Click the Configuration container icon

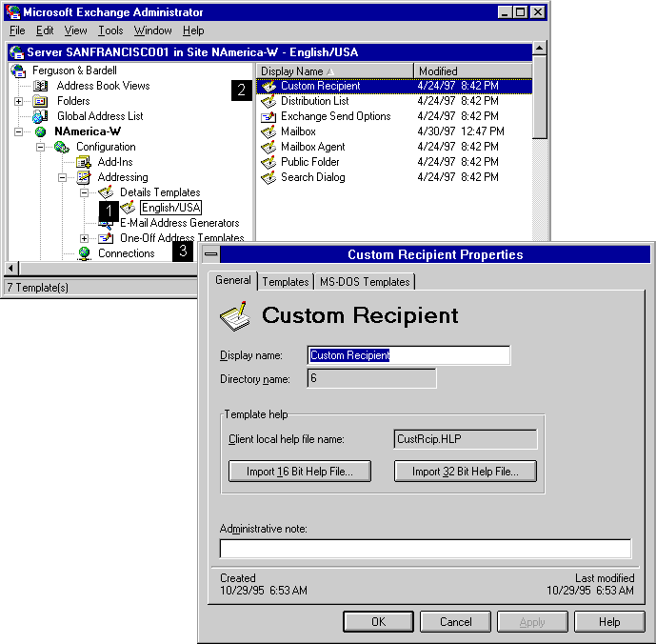(62, 147)
